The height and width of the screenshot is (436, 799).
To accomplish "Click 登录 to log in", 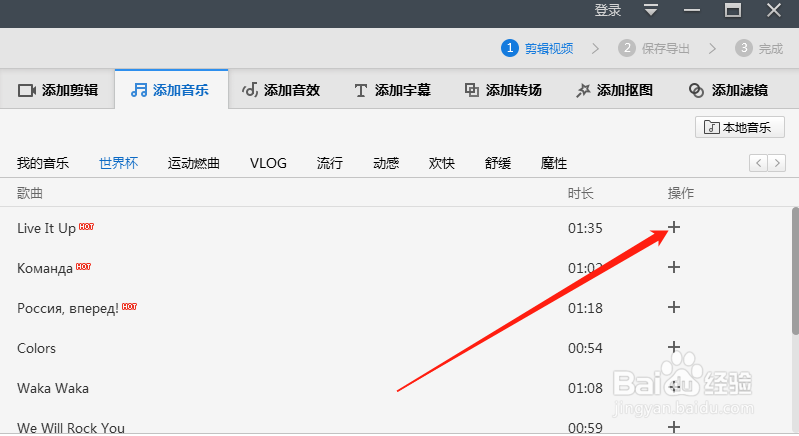I will pos(607,10).
